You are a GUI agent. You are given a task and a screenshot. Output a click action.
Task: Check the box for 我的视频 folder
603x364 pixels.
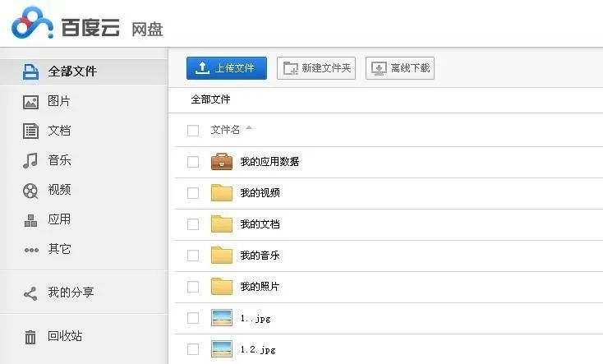coord(193,193)
